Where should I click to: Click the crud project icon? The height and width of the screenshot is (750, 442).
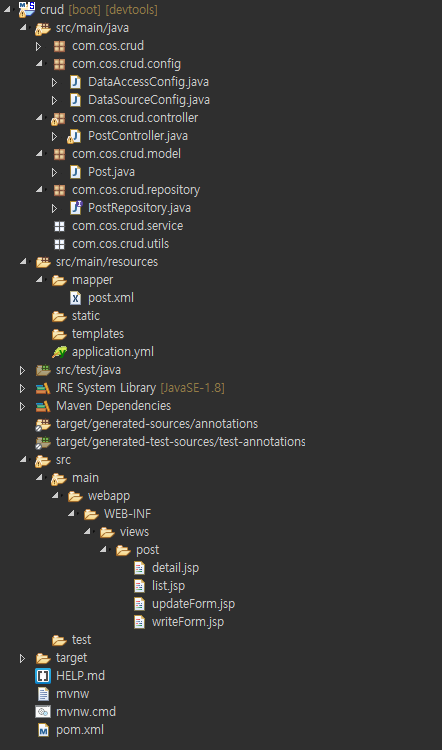tap(26, 9)
